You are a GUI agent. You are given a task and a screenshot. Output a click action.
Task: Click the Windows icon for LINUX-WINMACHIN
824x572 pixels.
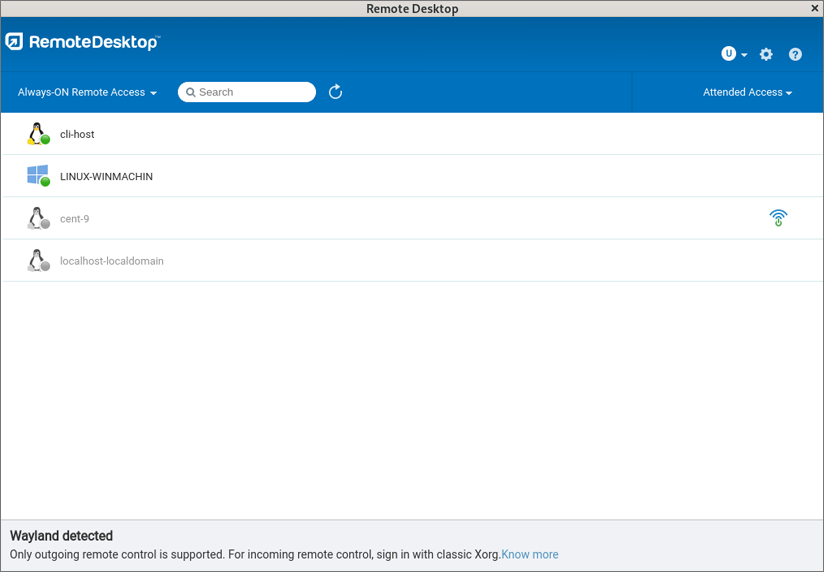pyautogui.click(x=38, y=176)
